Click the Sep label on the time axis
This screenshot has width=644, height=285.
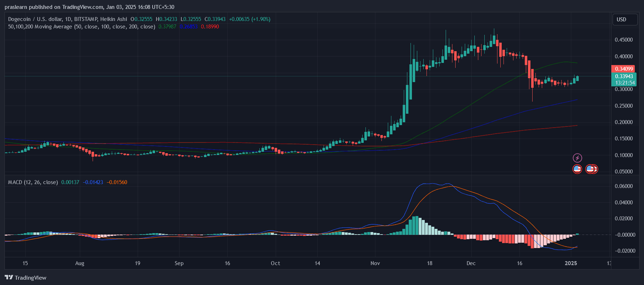179,263
